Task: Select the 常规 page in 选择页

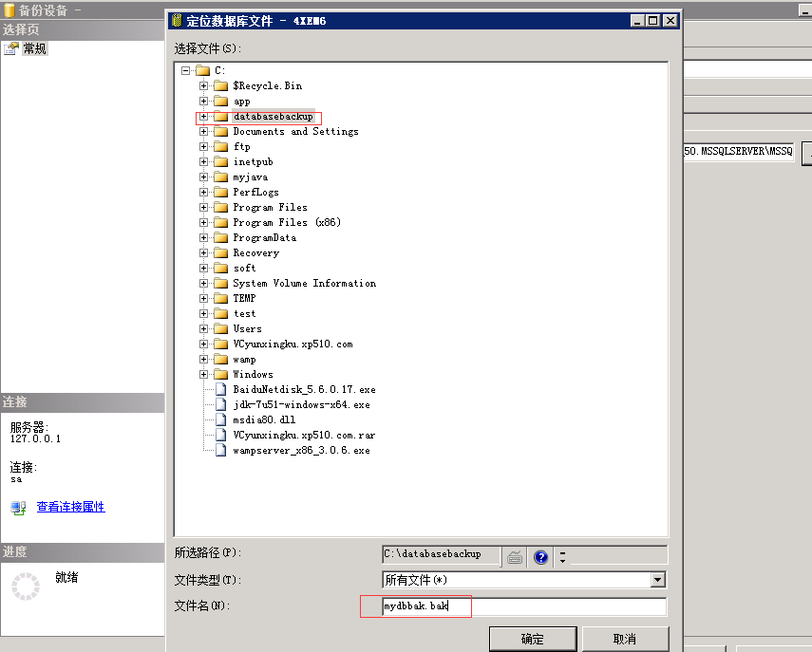Action: click(x=35, y=48)
